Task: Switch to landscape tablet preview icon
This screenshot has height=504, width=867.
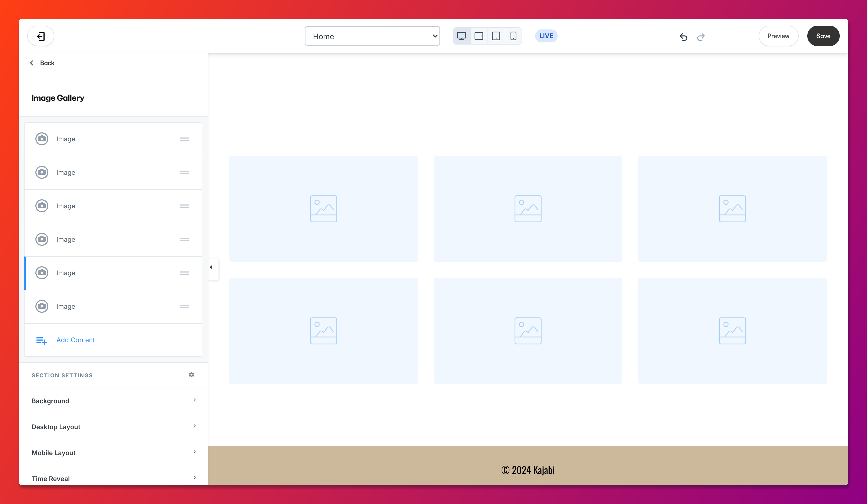Action: (479, 36)
